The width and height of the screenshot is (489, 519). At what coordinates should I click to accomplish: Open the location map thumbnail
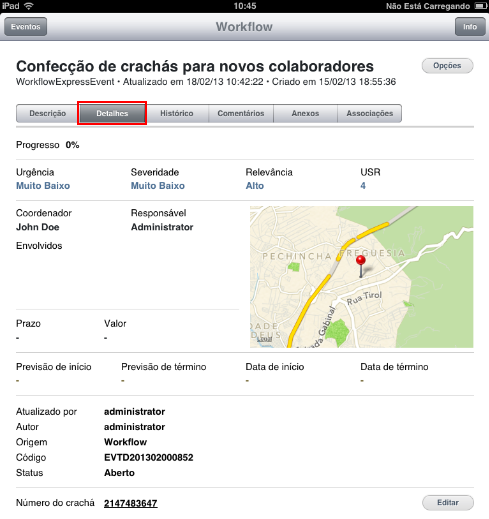pos(361,277)
